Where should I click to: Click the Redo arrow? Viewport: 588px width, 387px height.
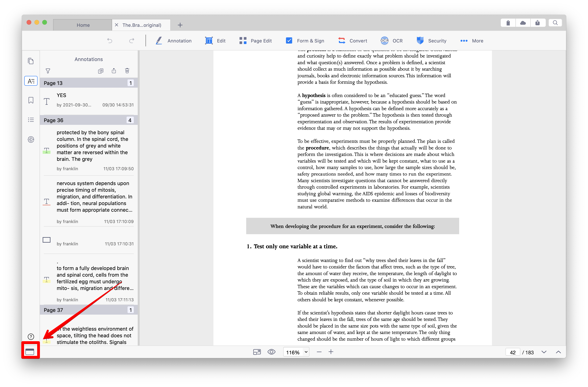(x=132, y=41)
